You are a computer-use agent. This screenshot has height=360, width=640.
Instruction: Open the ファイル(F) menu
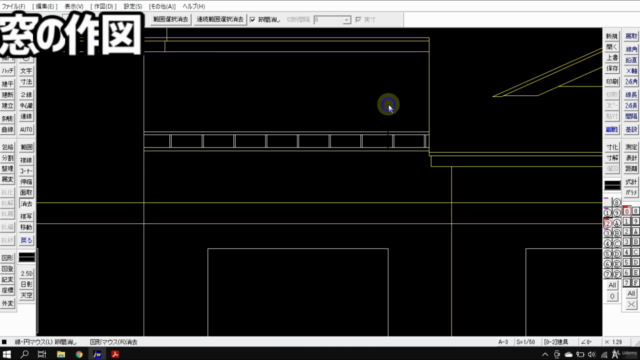[x=13, y=7]
